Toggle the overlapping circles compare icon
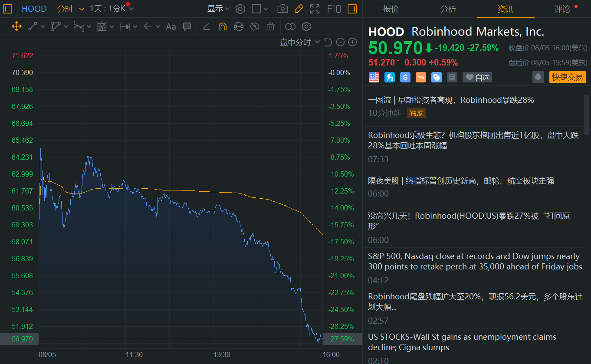591x364 pixels. point(290,26)
